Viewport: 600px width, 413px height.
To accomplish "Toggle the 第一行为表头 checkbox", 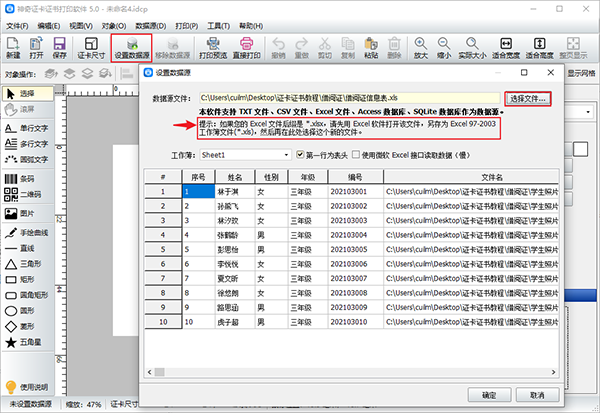I will (300, 155).
